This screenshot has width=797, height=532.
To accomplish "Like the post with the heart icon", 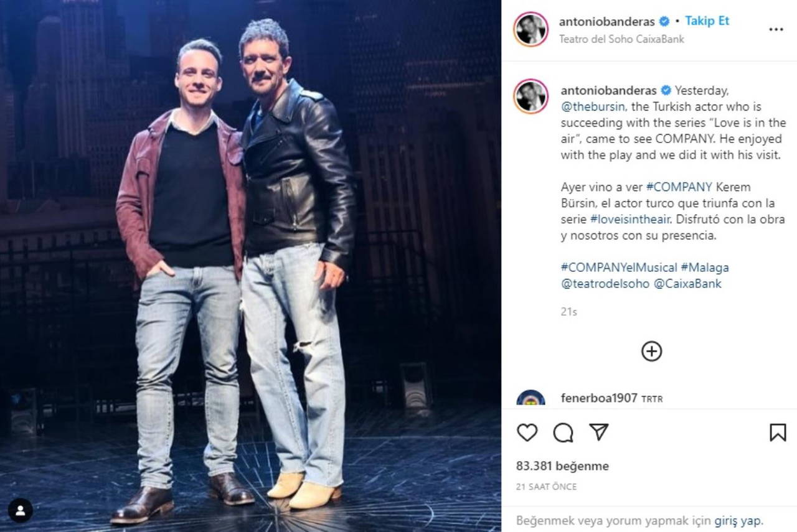I will point(527,432).
